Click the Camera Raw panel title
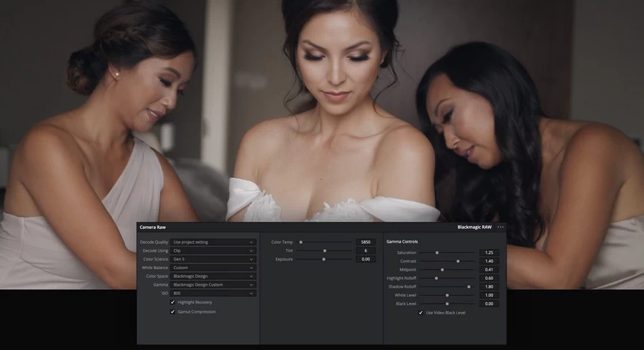Image resolution: width=644 pixels, height=350 pixels. tap(153, 227)
